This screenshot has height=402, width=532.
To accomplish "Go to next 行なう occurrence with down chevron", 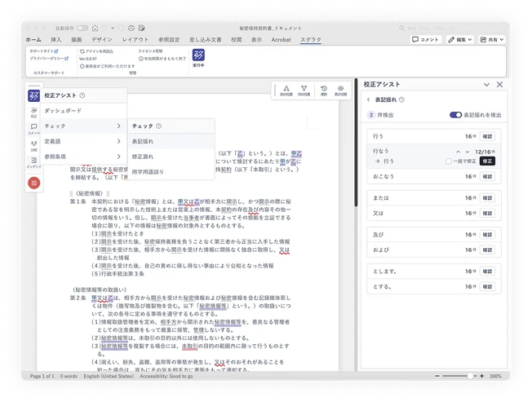I will [468, 152].
